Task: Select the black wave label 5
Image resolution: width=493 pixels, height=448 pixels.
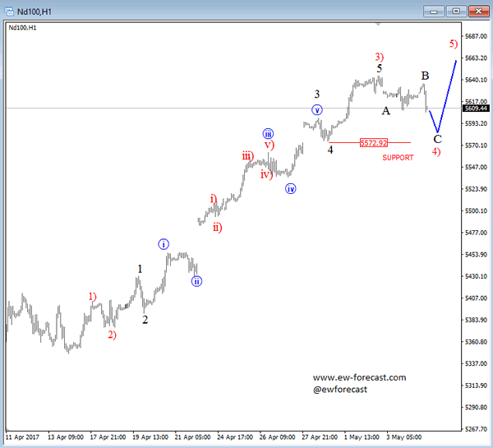Action: coord(380,68)
